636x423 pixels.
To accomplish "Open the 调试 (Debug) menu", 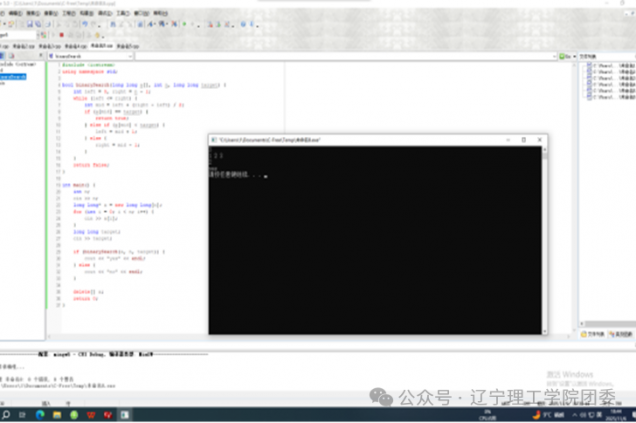I will coord(105,13).
